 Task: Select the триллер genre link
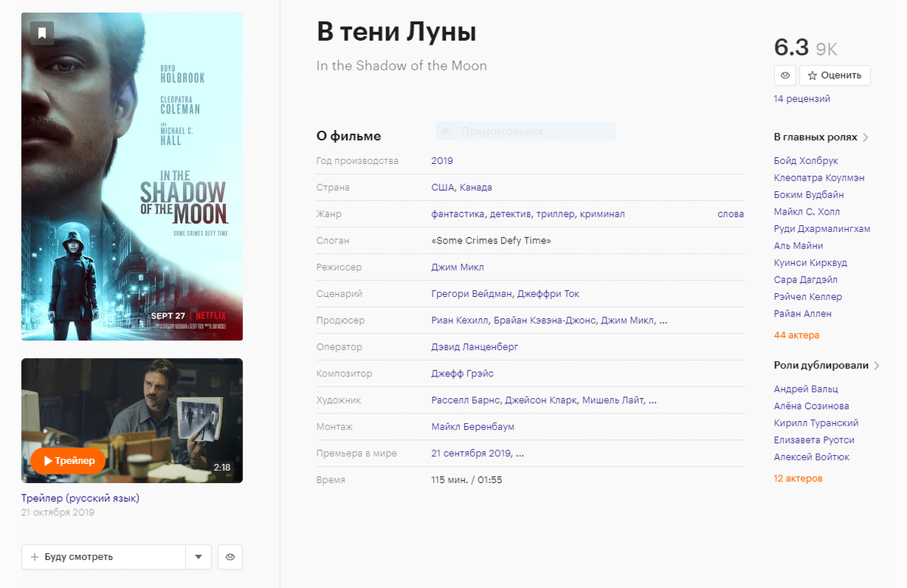[x=556, y=215]
